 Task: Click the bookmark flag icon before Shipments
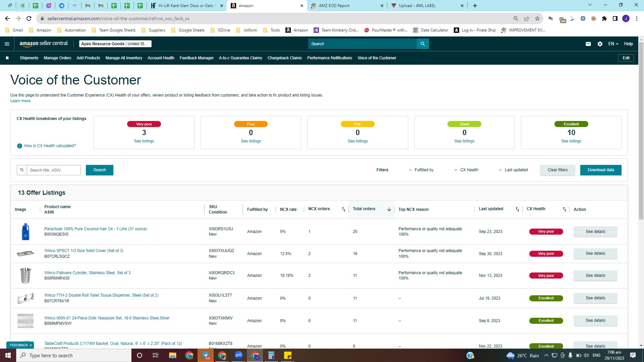coord(7,58)
